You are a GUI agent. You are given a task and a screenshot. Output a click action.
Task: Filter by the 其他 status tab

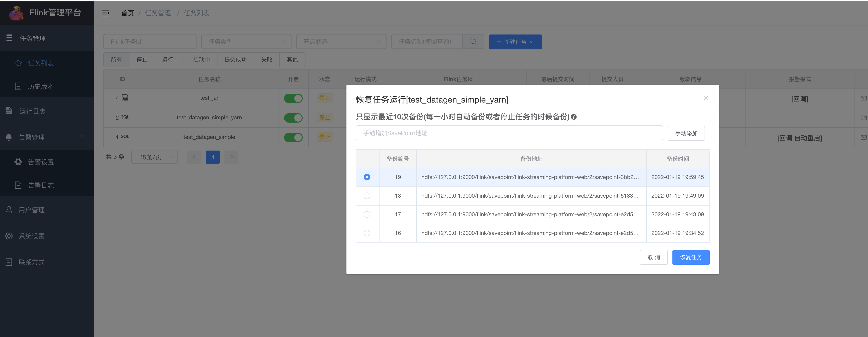292,59
